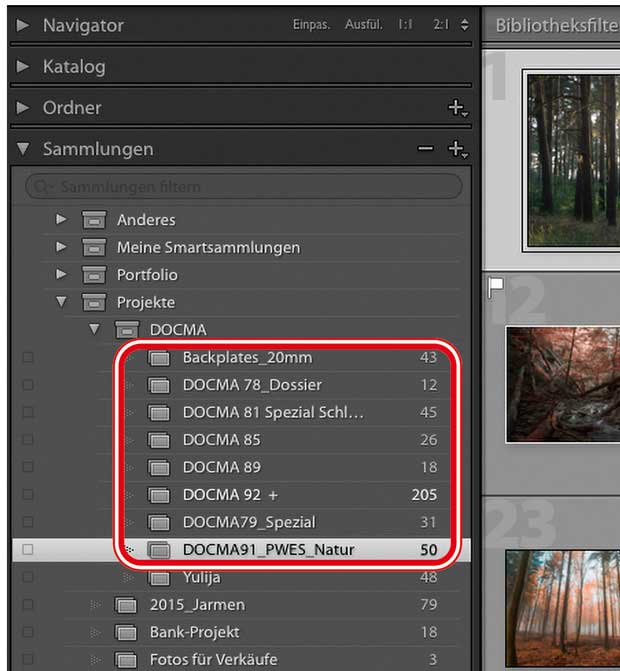Screen dimensions: 620x671
Task: Click the DOCMA91_PWES_Natur collection icon
Action: [159, 550]
